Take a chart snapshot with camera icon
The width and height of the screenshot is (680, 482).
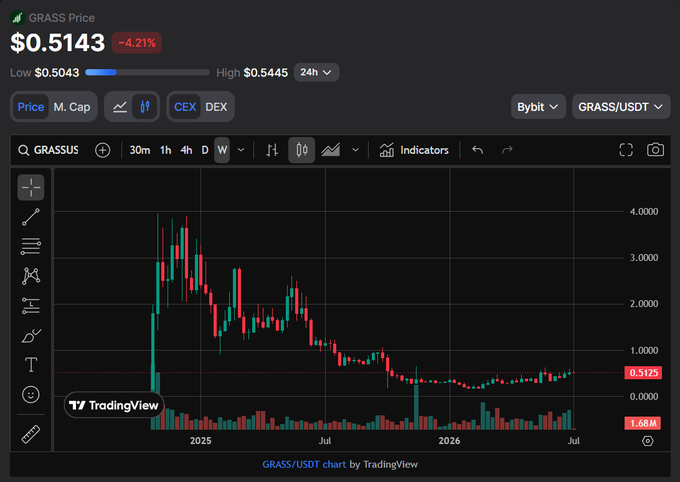pos(655,150)
